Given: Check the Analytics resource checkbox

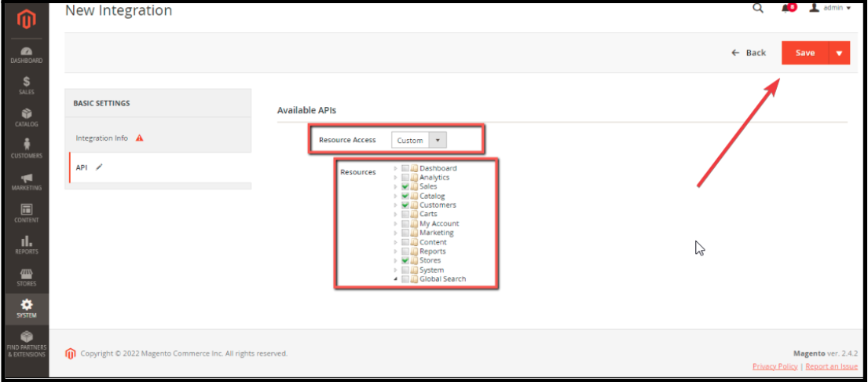Looking at the screenshot, I should coord(406,177).
